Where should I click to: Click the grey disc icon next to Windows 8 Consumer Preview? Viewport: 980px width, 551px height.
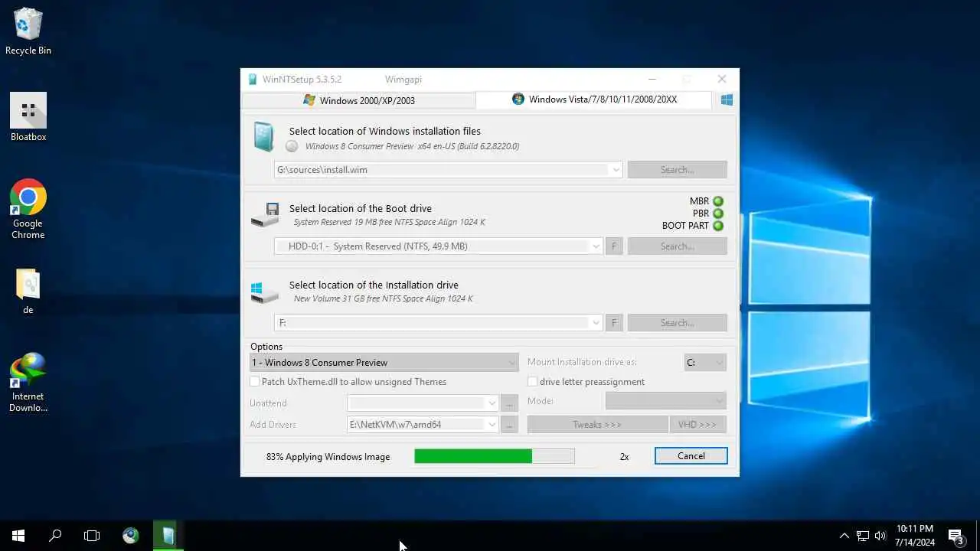click(x=292, y=146)
